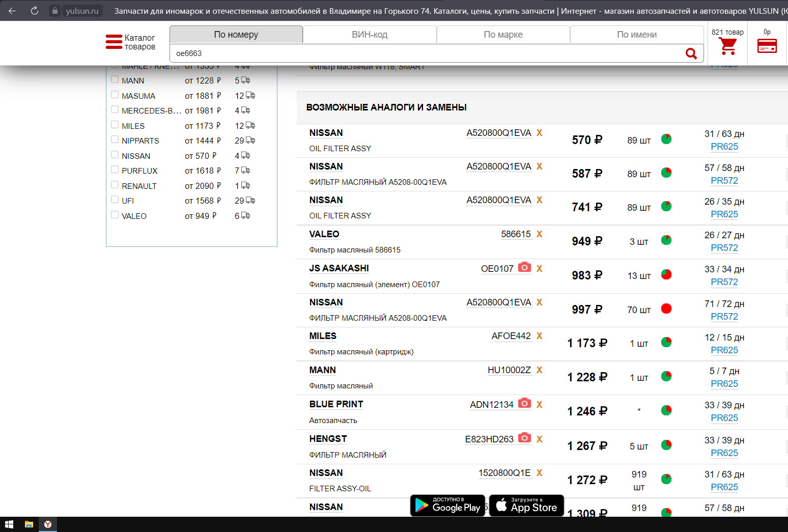Click the Фильтр масляный (картридж) description

pyautogui.click(x=361, y=352)
